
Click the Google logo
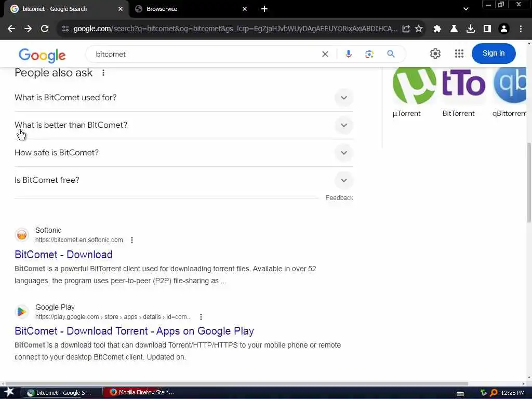coord(42,55)
